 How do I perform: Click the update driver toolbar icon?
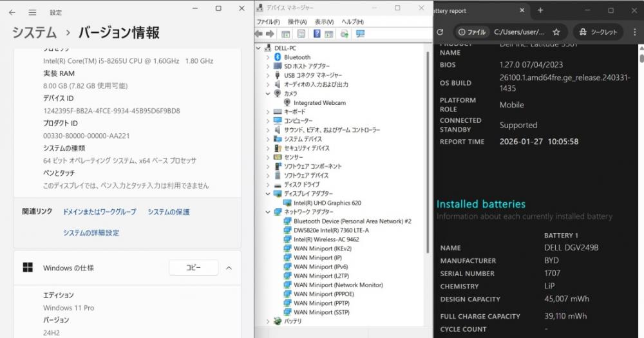pyautogui.click(x=344, y=33)
